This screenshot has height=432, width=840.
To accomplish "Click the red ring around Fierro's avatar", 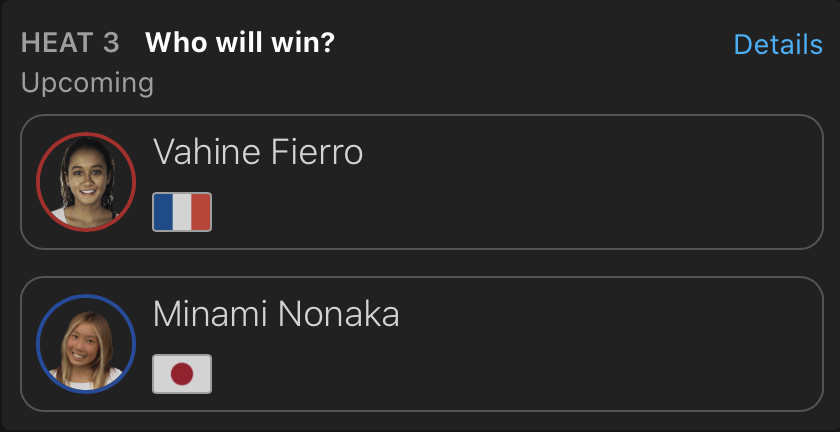I will click(38, 182).
